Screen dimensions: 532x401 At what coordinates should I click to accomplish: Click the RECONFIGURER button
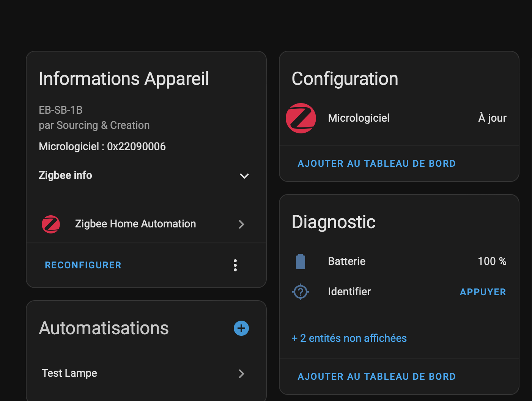83,265
